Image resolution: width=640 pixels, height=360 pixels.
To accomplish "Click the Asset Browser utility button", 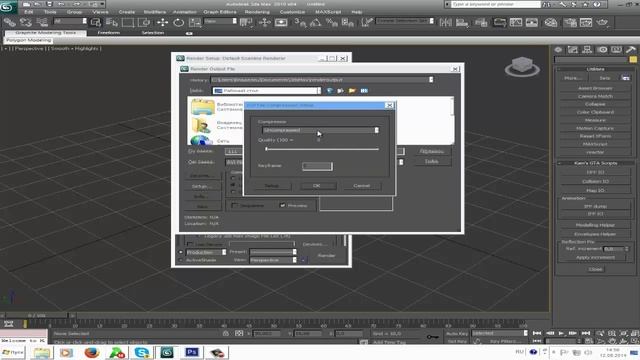I will 595,88.
